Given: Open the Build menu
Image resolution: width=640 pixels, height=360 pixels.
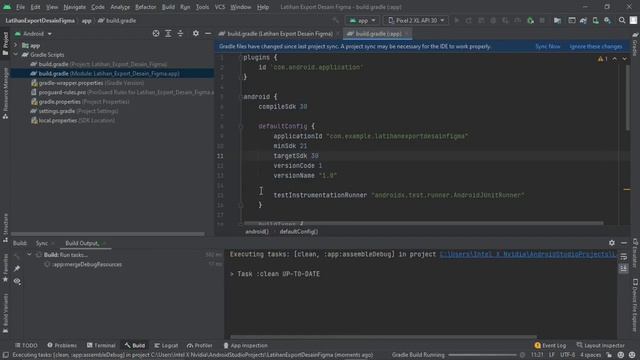Looking at the screenshot, I should (168, 7).
